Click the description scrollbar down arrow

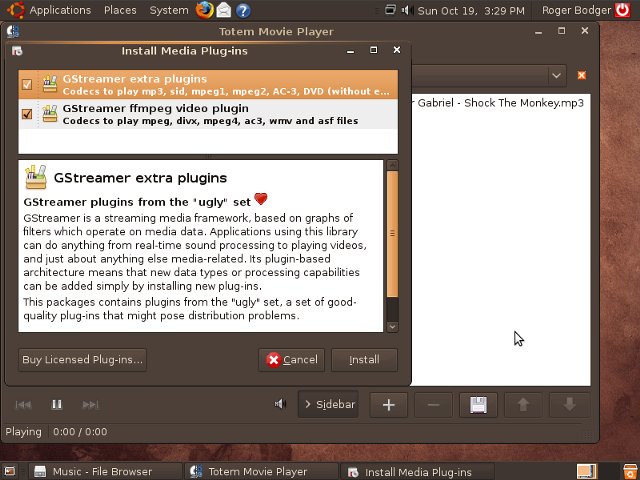[392, 327]
